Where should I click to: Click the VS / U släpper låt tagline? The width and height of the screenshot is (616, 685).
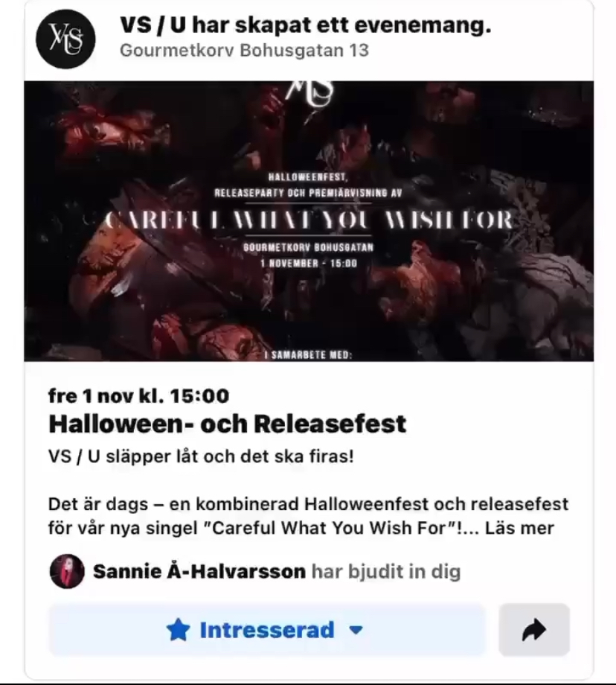click(201, 456)
